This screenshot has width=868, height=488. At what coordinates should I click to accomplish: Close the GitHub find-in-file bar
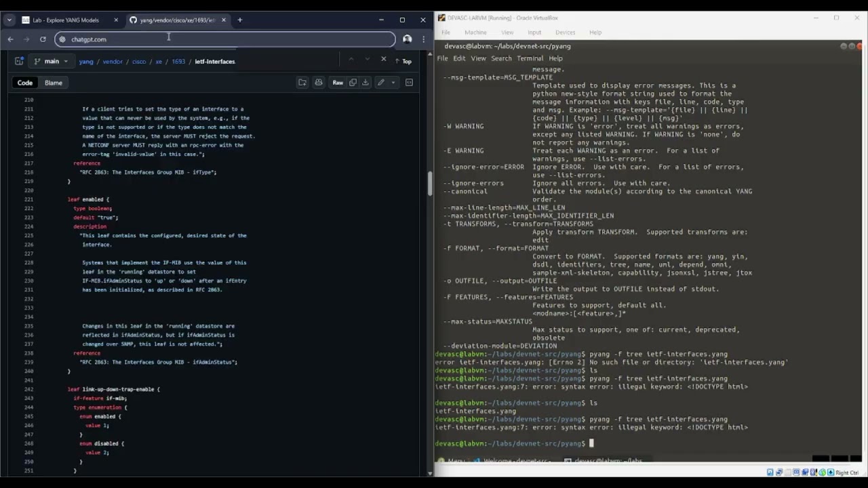(383, 60)
